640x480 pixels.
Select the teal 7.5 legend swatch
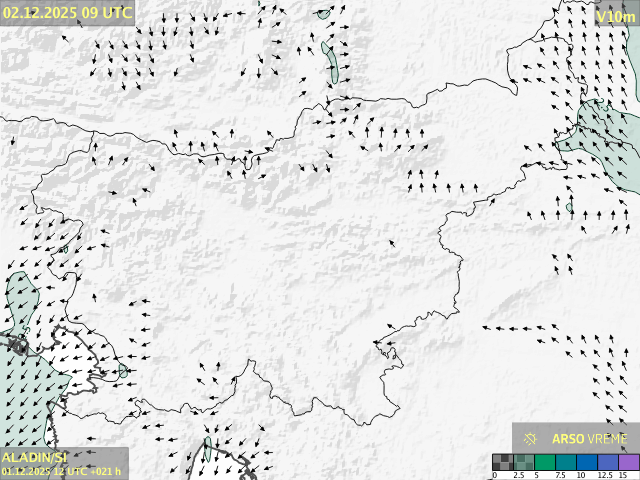click(564, 462)
